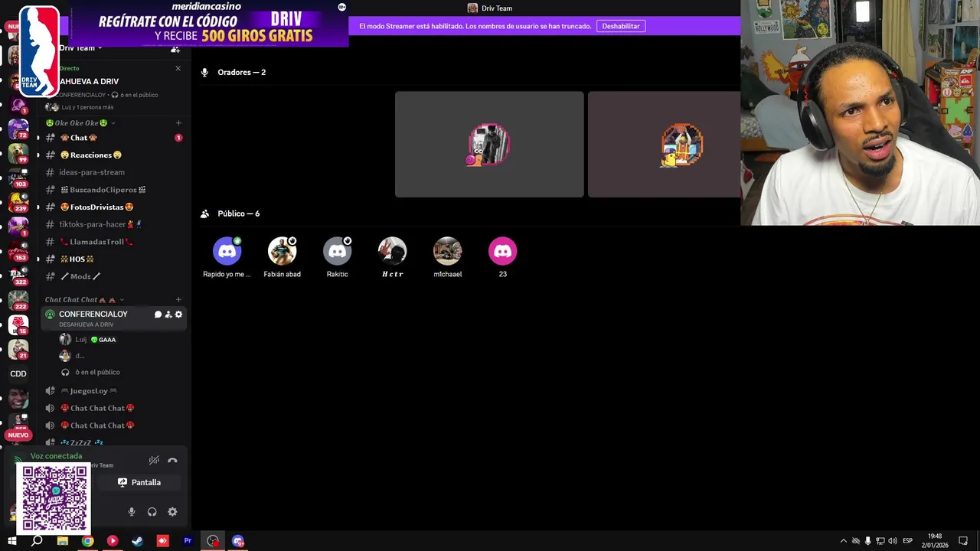This screenshot has width=980, height=551.
Task: Click audience member m1chaael
Action: (x=448, y=258)
